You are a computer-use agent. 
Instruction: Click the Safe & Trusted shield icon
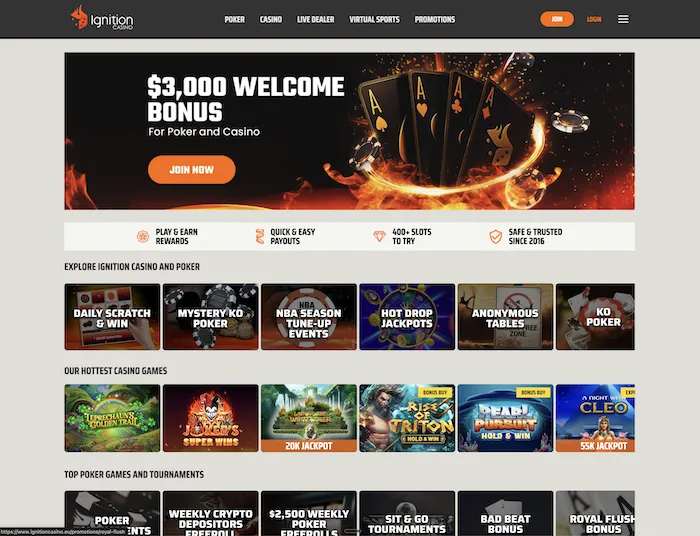(495, 237)
